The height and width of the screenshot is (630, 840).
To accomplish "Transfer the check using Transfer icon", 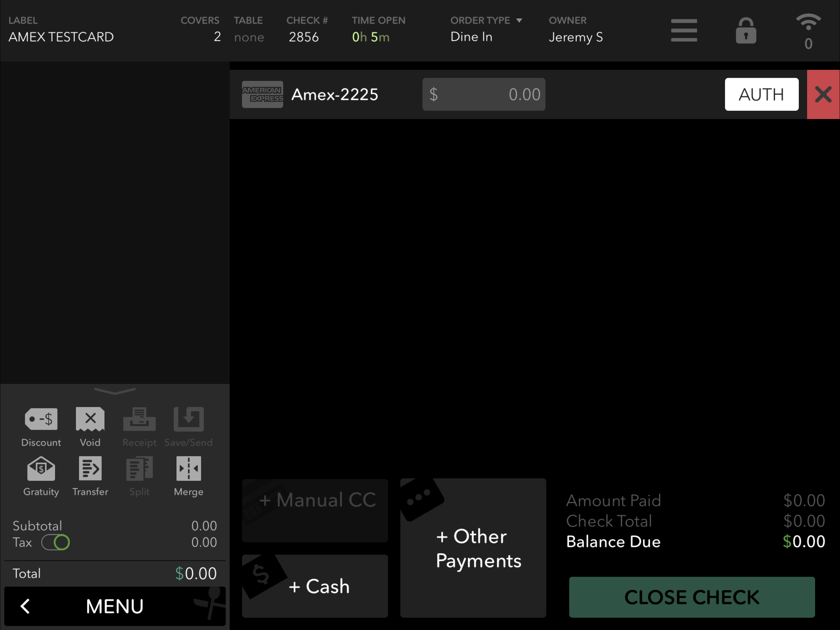I will pos(90,469).
